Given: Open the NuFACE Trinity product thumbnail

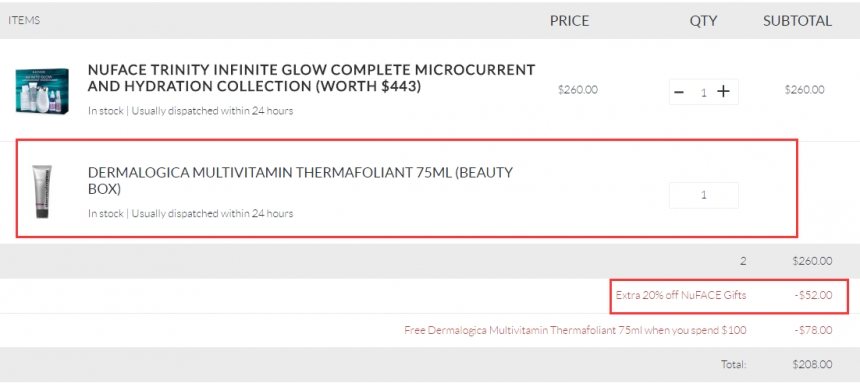Looking at the screenshot, I should tap(42, 91).
